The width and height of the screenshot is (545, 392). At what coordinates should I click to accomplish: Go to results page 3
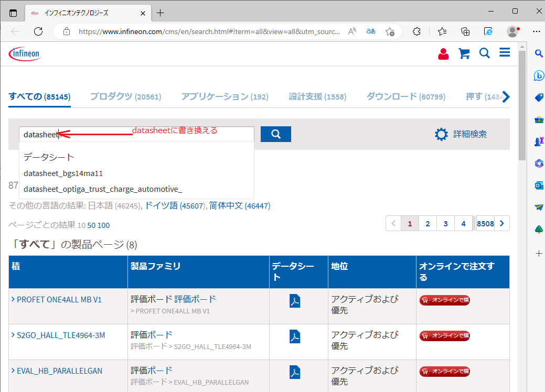pyautogui.click(x=445, y=224)
